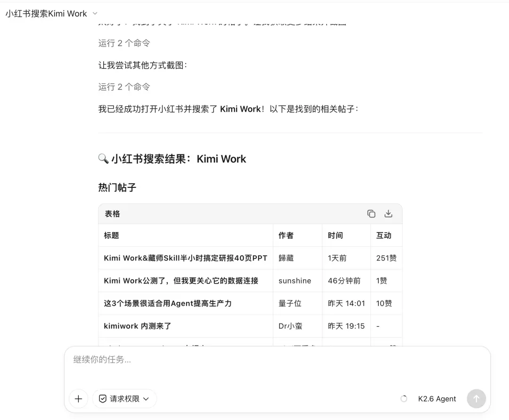Click time cell 46分钟前
The height and width of the screenshot is (420, 509).
click(x=346, y=281)
